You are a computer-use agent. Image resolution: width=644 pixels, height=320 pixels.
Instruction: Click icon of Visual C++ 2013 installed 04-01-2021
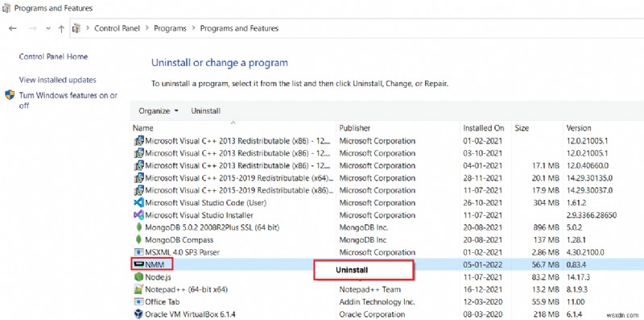click(138, 165)
